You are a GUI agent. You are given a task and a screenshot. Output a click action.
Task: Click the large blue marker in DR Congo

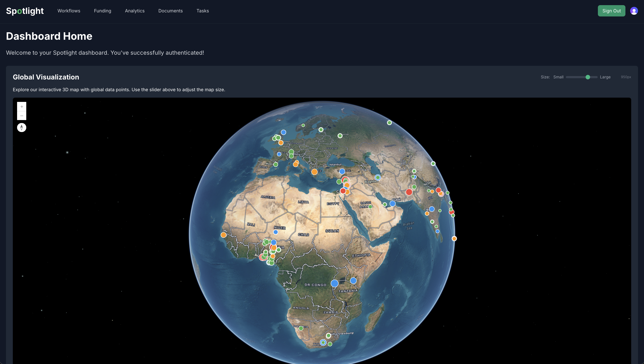coord(335,283)
